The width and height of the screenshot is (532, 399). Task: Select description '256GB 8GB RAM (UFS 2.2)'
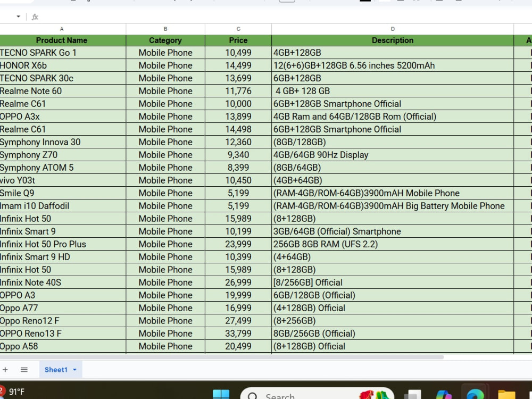[393, 244]
